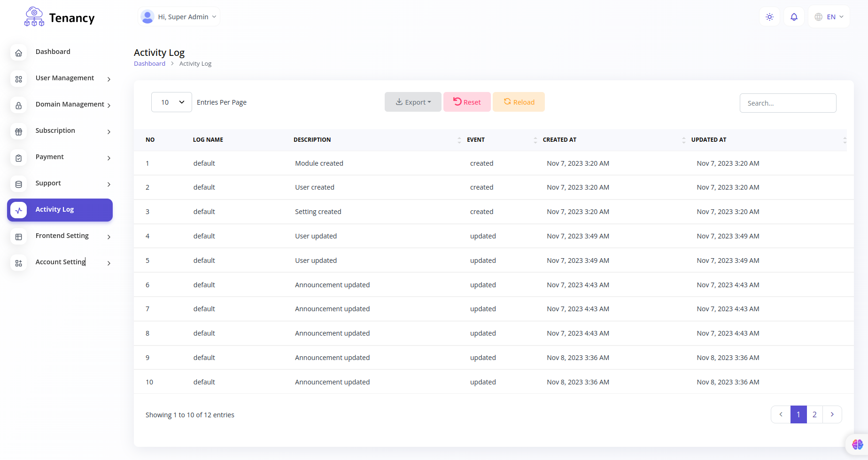Click the User Management grid icon
868x460 pixels.
tap(18, 79)
